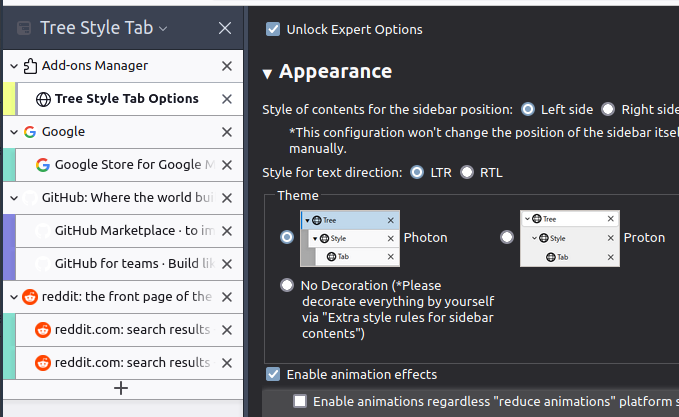
Task: Close the GitHub Marketplace tab
Action: [x=226, y=231]
